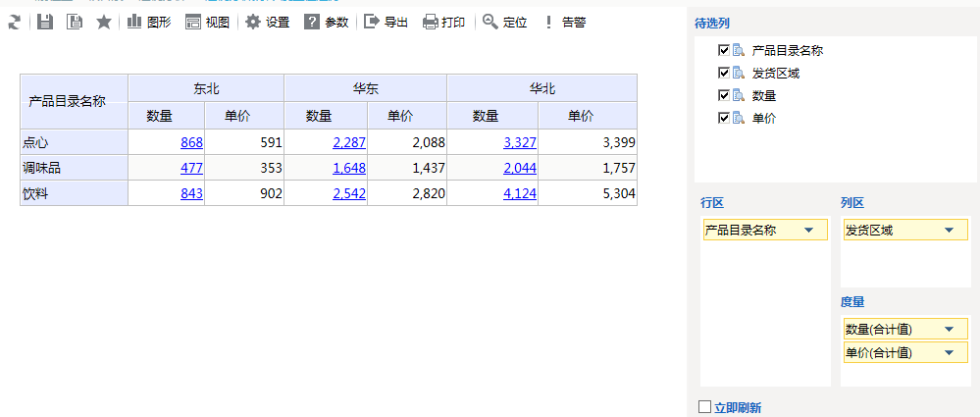Image resolution: width=980 pixels, height=417 pixels.
Task: Select the 2,820 price cell
Action: (407, 194)
